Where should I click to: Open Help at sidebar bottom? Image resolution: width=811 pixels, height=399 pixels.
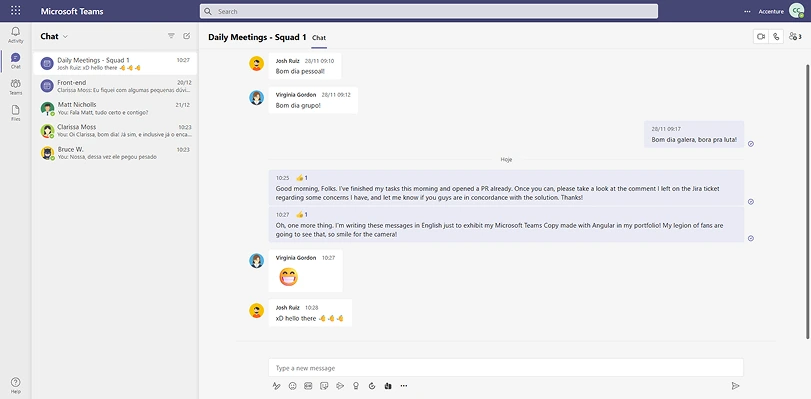[x=16, y=385]
